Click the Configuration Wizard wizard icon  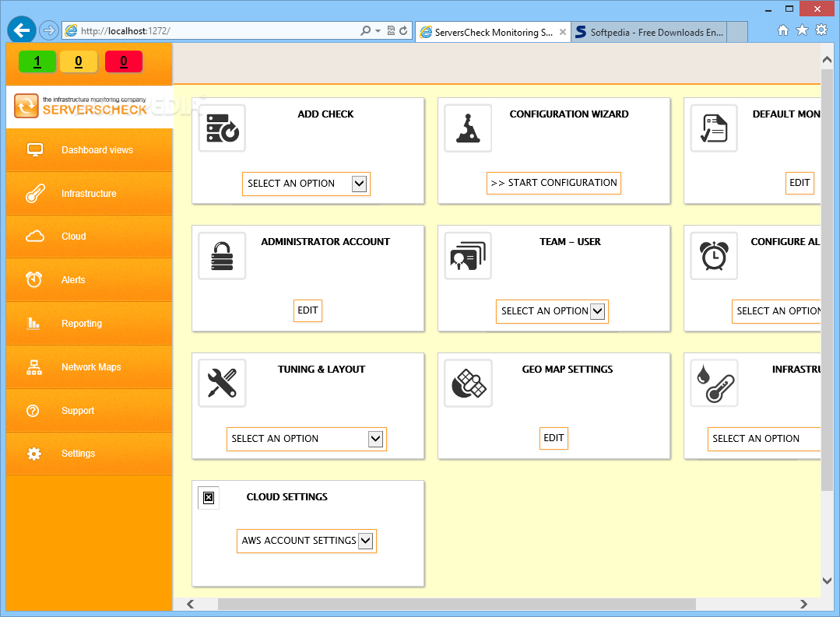[x=468, y=128]
